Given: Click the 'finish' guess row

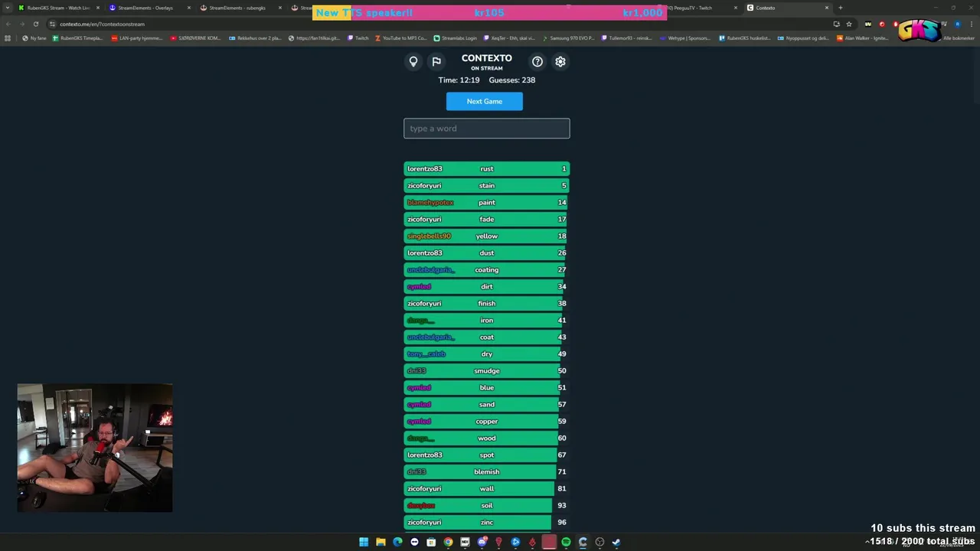Looking at the screenshot, I should coord(487,303).
